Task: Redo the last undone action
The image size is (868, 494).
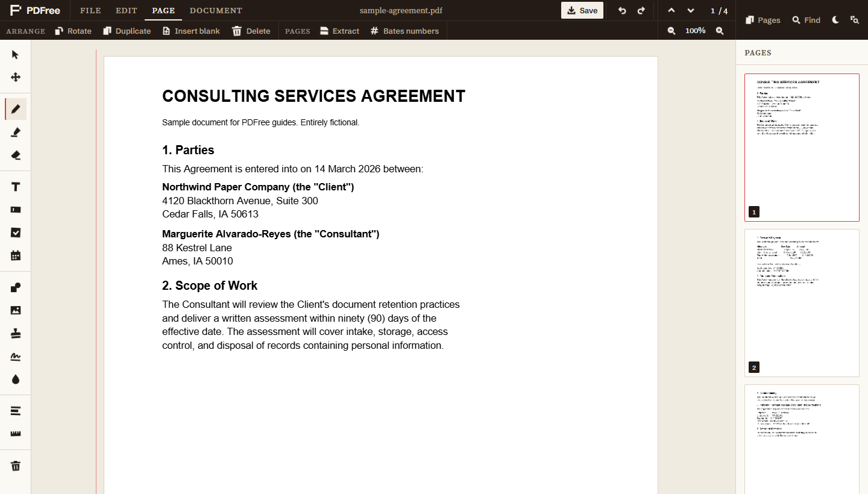Action: 641,11
